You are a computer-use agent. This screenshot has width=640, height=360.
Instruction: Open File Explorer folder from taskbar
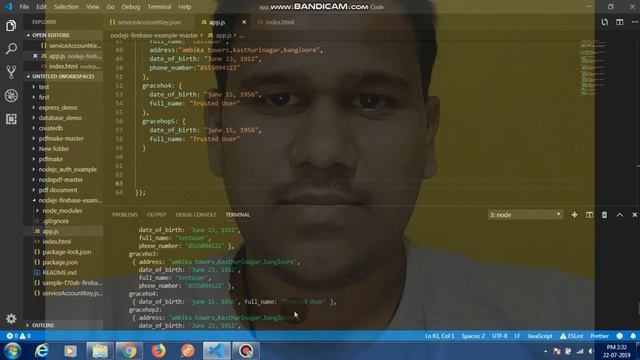(x=100, y=351)
